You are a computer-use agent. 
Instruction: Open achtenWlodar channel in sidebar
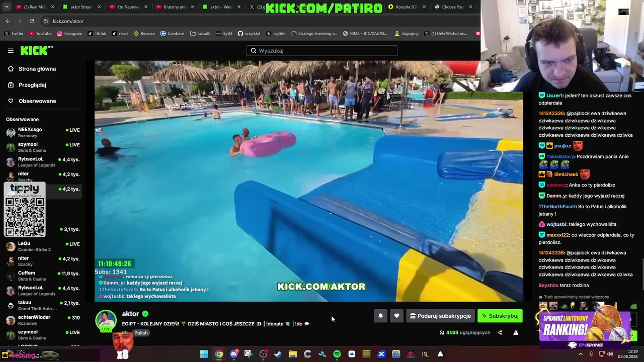coord(43,320)
